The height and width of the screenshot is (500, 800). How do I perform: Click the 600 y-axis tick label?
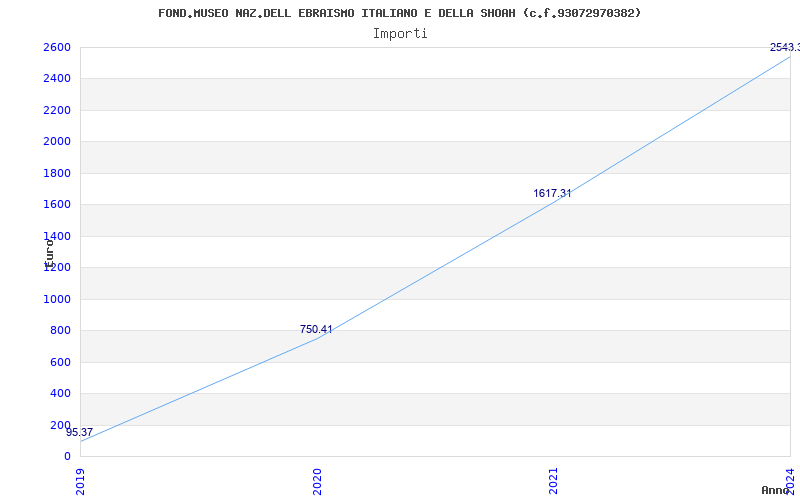[60, 362]
